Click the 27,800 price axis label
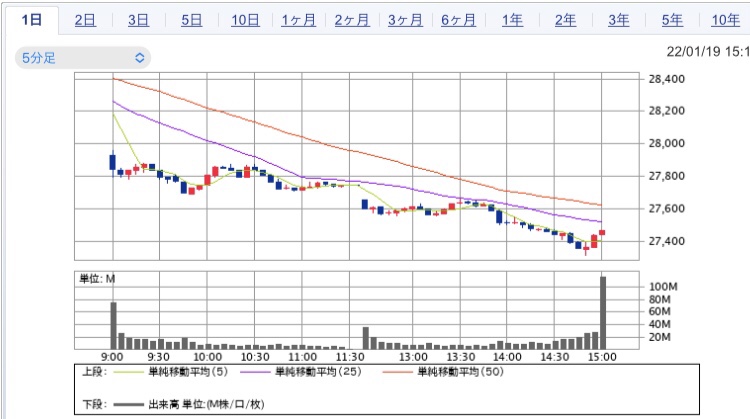Image resolution: width=750 pixels, height=419 pixels. click(666, 176)
